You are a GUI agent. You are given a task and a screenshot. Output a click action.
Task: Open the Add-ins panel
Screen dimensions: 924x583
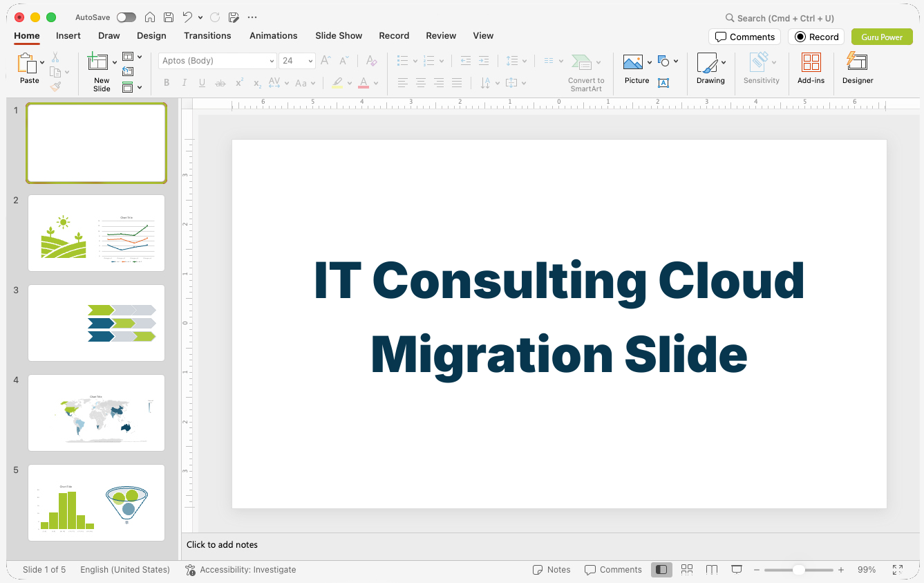pos(811,69)
